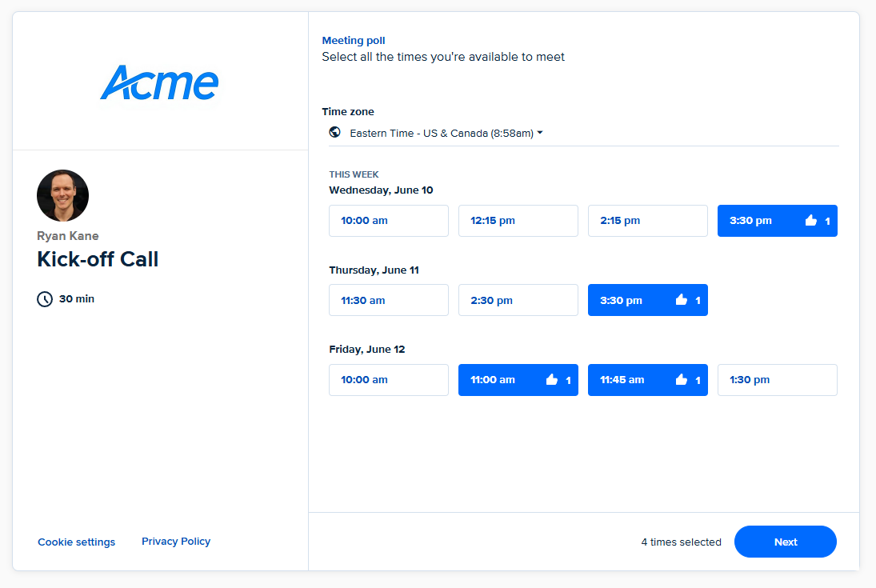Select Thursday 2:30 pm time slot

click(x=518, y=300)
